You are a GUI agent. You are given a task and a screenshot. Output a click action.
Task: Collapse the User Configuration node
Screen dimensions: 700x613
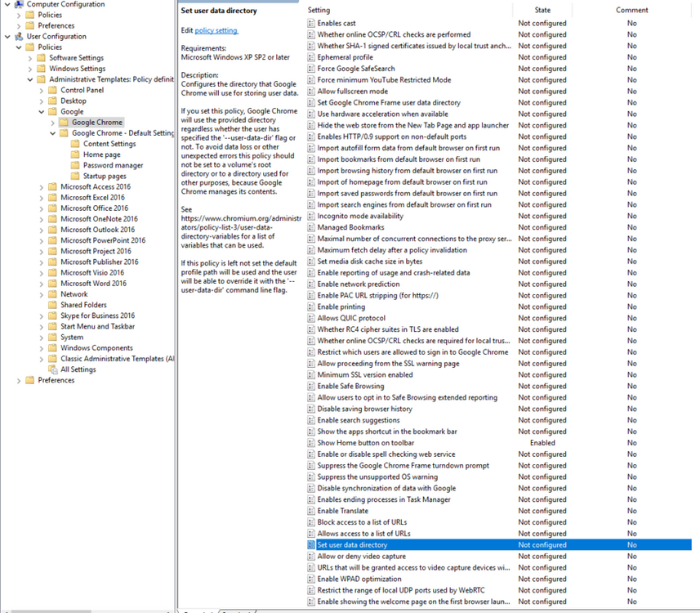pos(7,36)
